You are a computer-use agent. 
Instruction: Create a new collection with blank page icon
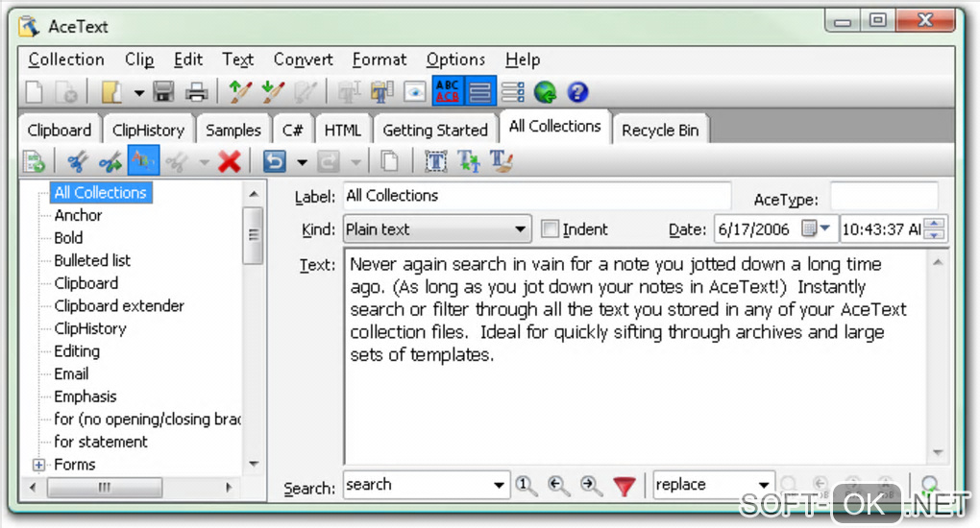point(35,92)
